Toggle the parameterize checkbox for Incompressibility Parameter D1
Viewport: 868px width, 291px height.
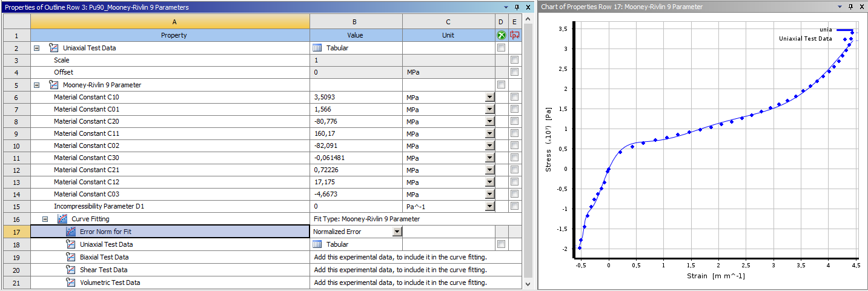(x=514, y=206)
